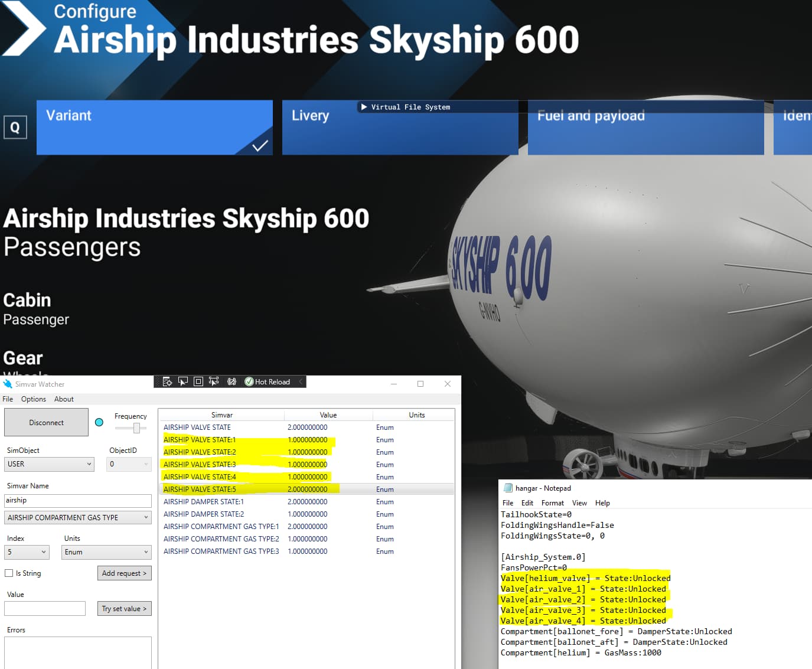The width and height of the screenshot is (812, 669).
Task: Select the AIRSHIP COMPARTMENT GAS TYPE:1 row
Action: tap(306, 527)
